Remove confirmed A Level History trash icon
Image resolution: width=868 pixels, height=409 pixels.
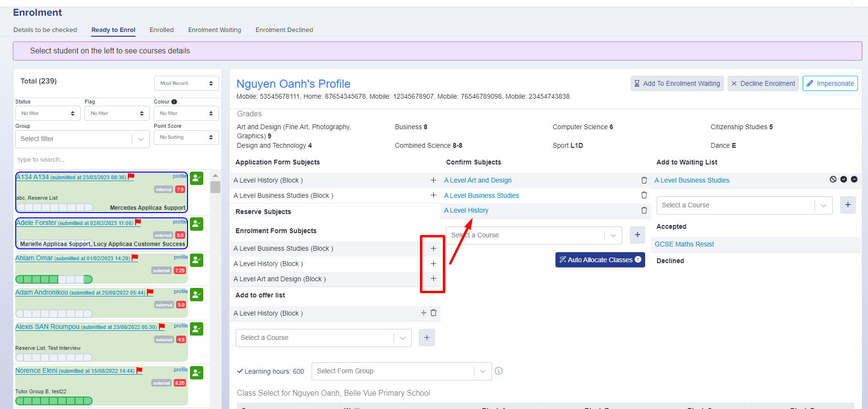[x=644, y=210]
